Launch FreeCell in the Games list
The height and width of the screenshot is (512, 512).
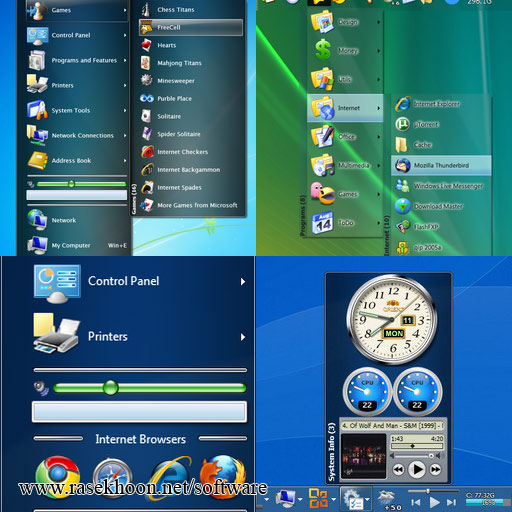(x=191, y=27)
